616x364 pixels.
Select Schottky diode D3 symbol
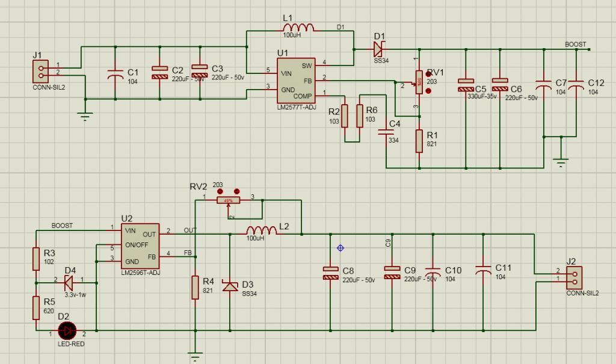(230, 286)
